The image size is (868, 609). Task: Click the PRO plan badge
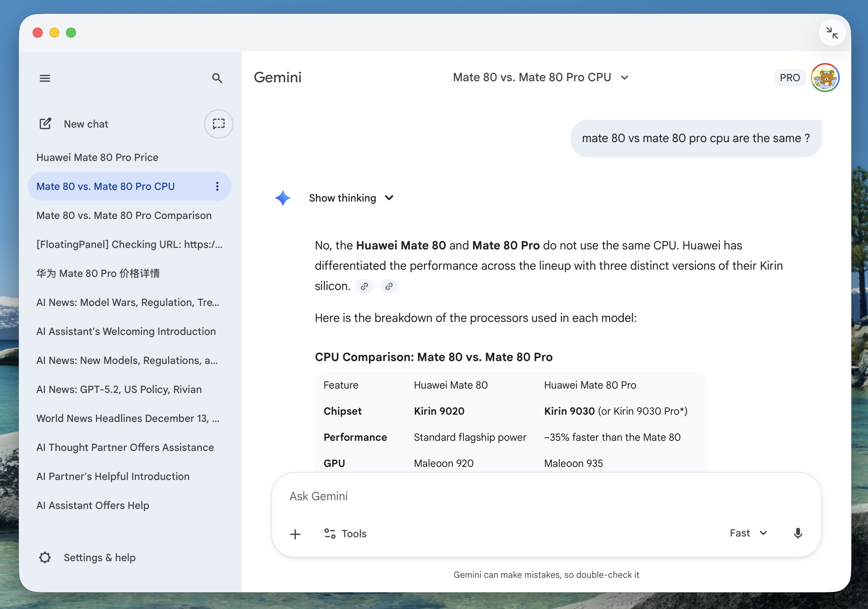coord(790,78)
